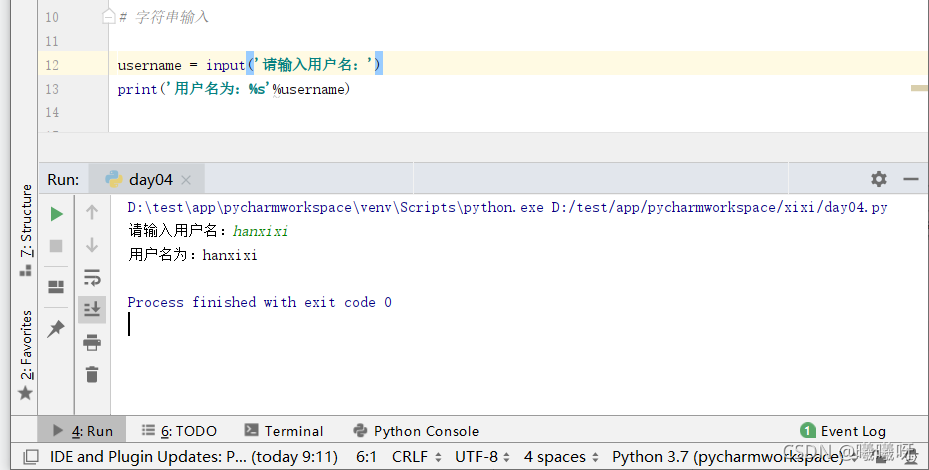Stop the process with the square icon
The width and height of the screenshot is (929, 470).
56,245
